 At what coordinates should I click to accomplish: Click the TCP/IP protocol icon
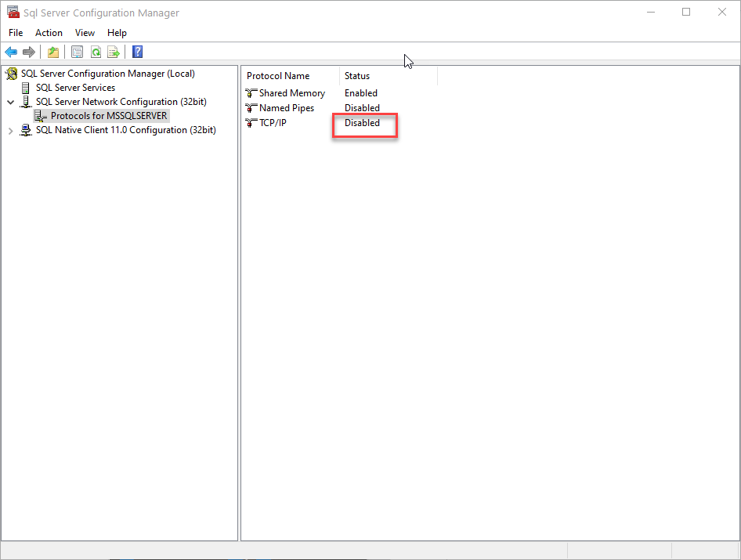point(251,123)
